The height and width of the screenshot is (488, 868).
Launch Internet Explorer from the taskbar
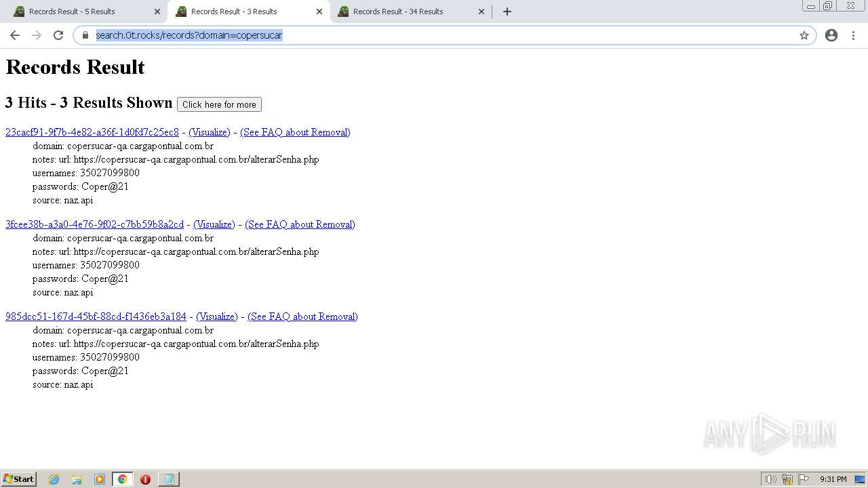coord(54,479)
